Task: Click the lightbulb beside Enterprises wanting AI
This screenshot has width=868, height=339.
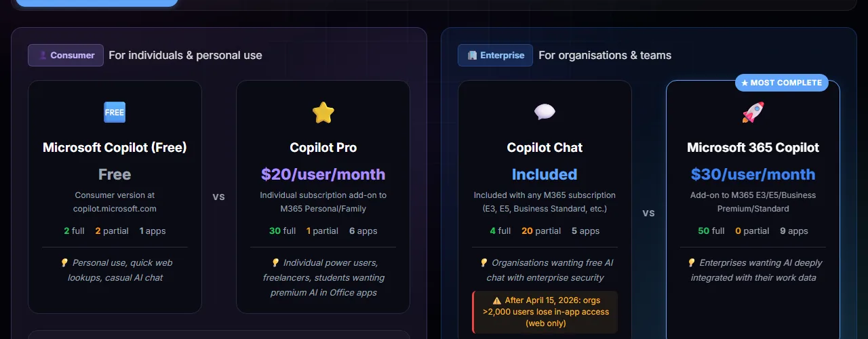Action: pos(691,262)
